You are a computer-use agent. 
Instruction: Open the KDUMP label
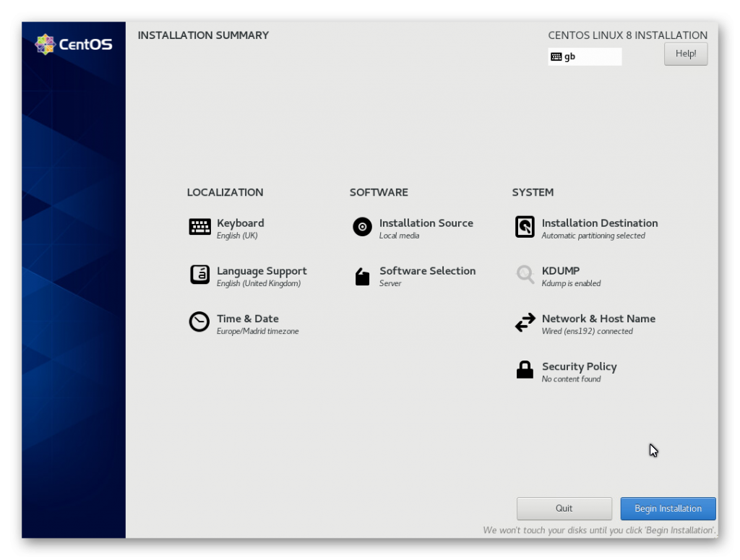pyautogui.click(x=561, y=271)
